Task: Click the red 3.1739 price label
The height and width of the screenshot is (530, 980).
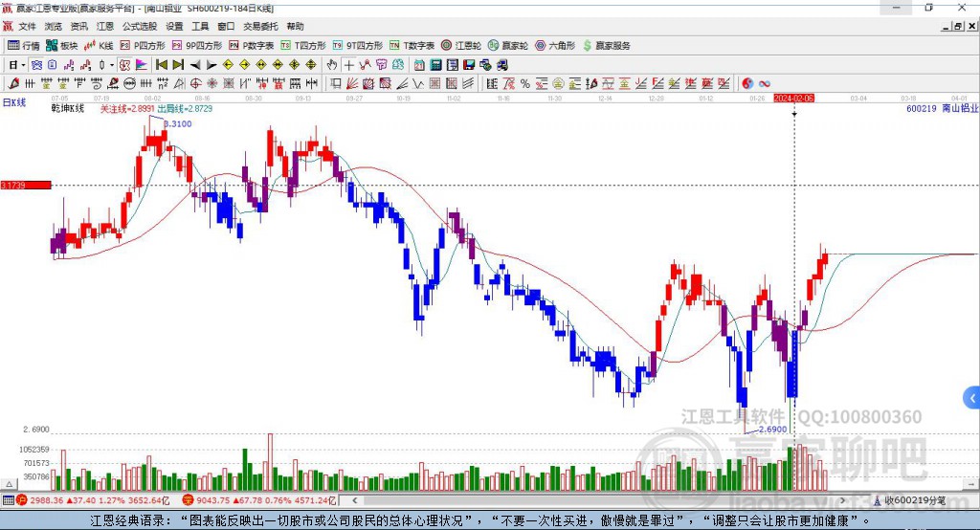Action: pyautogui.click(x=26, y=185)
